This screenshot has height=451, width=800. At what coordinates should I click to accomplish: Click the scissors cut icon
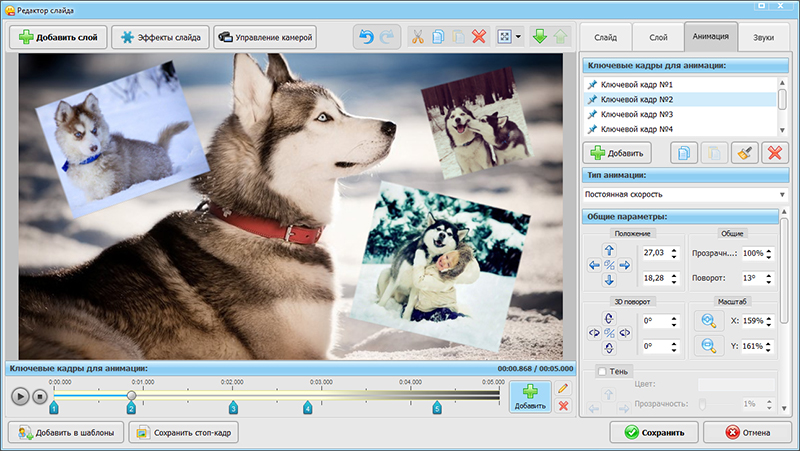(417, 38)
